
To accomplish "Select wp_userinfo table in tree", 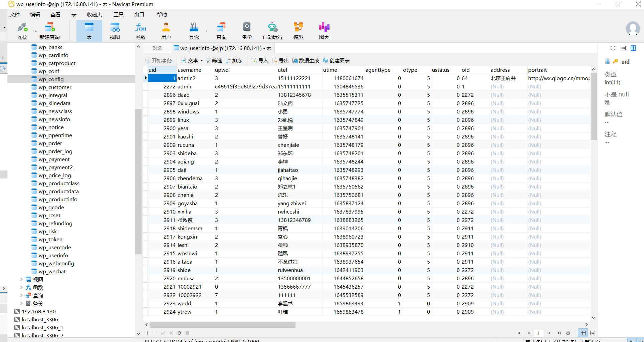I will pyautogui.click(x=53, y=255).
